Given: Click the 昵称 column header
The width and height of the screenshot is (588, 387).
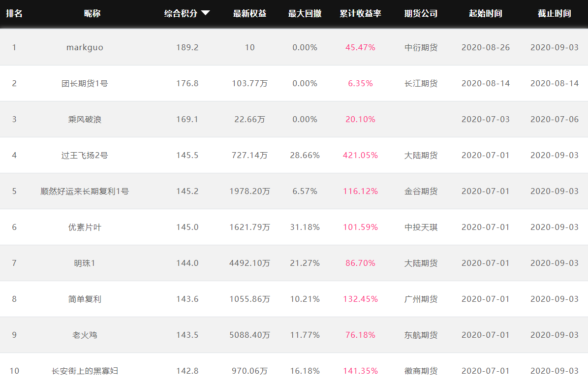Looking at the screenshot, I should (92, 13).
